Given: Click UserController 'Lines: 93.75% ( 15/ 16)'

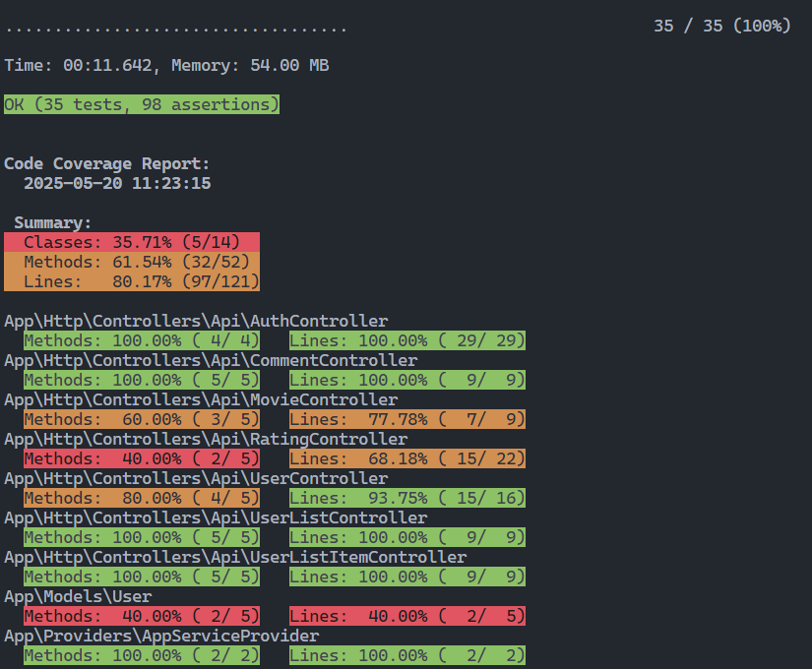Looking at the screenshot, I should coord(407,498).
